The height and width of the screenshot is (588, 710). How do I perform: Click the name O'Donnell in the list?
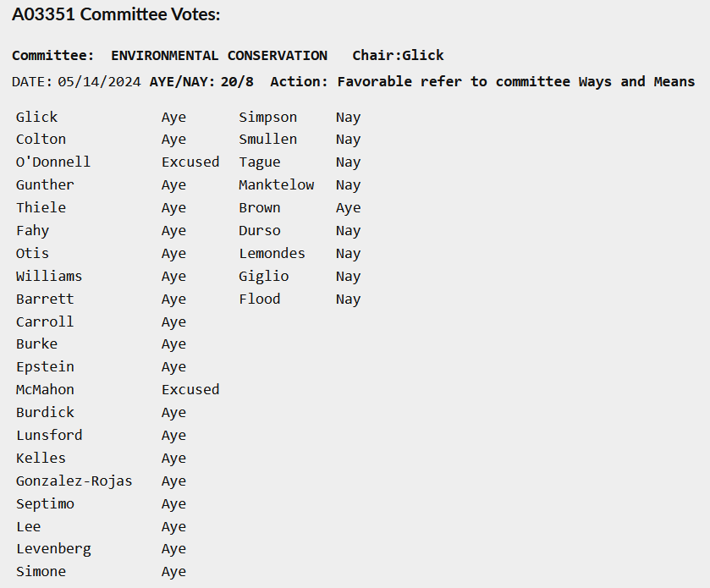53,162
